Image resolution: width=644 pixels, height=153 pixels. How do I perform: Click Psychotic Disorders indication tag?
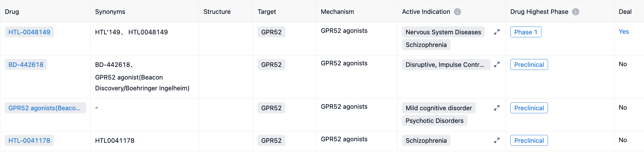click(434, 121)
